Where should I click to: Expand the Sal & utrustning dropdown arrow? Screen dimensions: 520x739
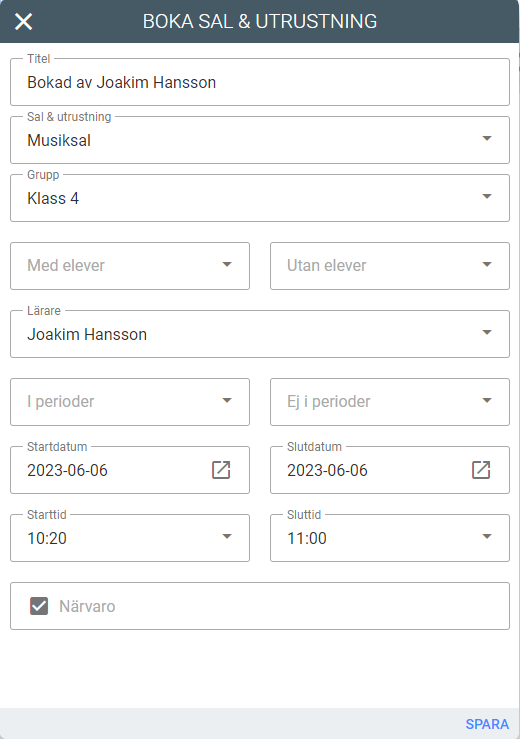pos(487,139)
